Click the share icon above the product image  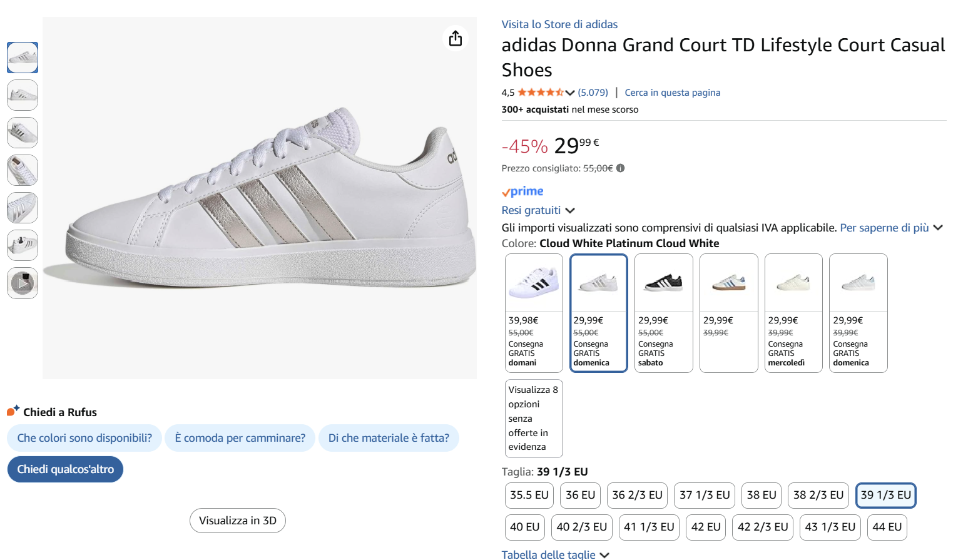point(456,38)
